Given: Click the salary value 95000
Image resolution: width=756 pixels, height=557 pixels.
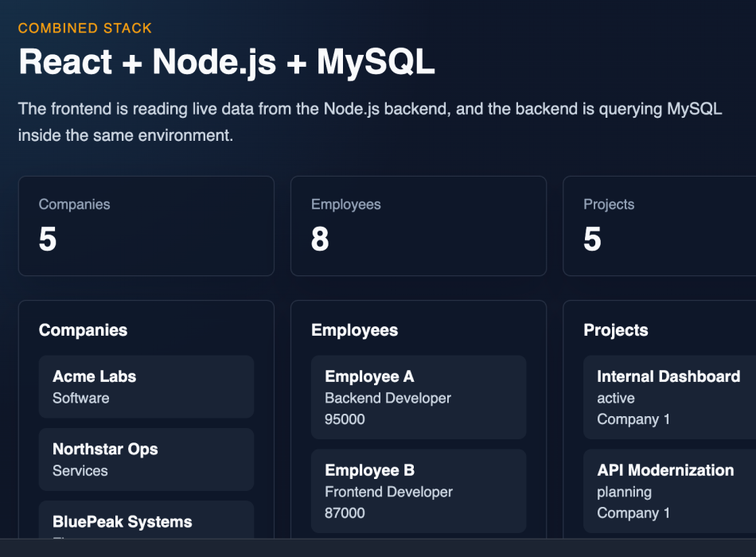Looking at the screenshot, I should [x=345, y=419].
